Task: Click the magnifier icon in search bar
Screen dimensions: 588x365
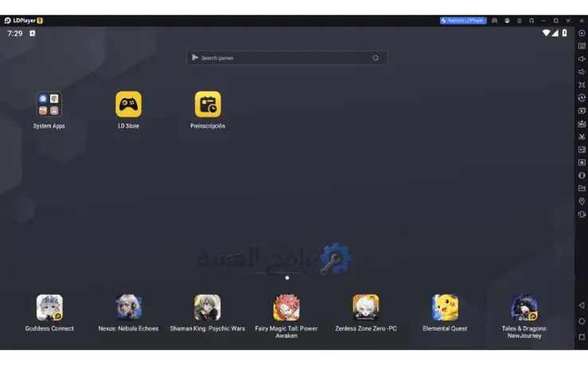Action: click(375, 57)
